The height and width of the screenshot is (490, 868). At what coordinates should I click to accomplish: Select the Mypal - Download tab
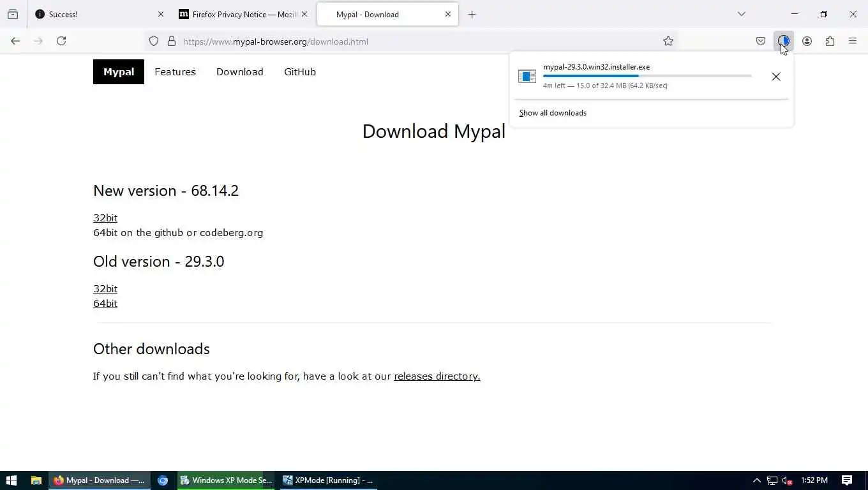pyautogui.click(x=387, y=14)
